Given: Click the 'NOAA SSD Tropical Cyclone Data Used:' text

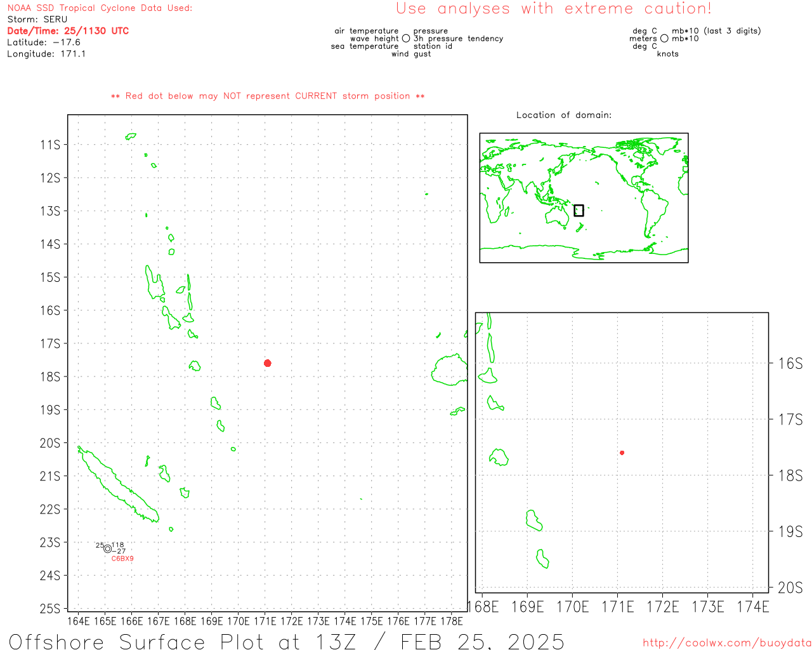Looking at the screenshot, I should click(100, 8).
